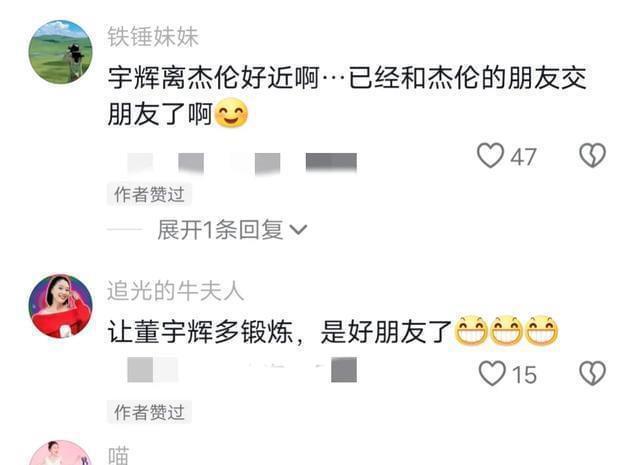Tap 作者赞过 tag under first comment
The height and width of the screenshot is (465, 640).
pyautogui.click(x=149, y=194)
